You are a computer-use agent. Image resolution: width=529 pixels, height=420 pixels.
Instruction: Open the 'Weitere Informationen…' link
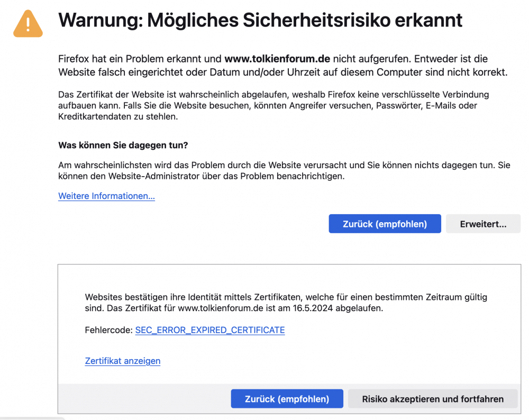click(106, 196)
